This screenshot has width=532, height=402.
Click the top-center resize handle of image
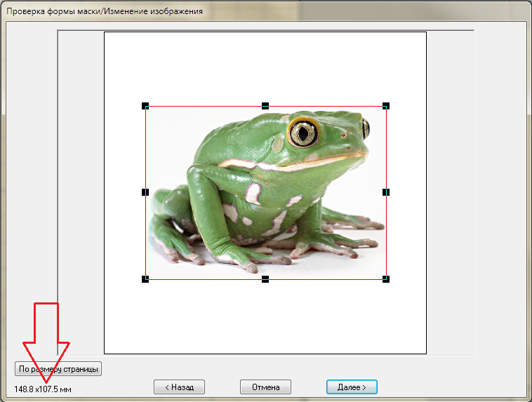[x=265, y=105]
